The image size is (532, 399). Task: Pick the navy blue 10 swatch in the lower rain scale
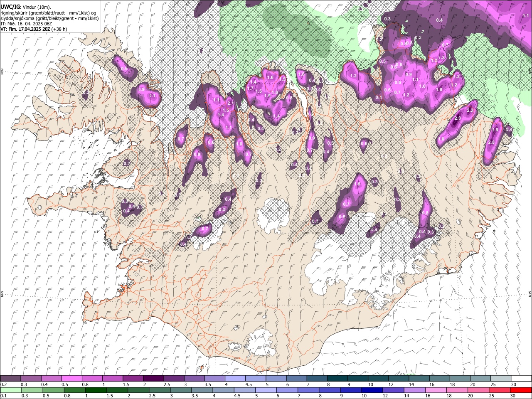[372, 390]
